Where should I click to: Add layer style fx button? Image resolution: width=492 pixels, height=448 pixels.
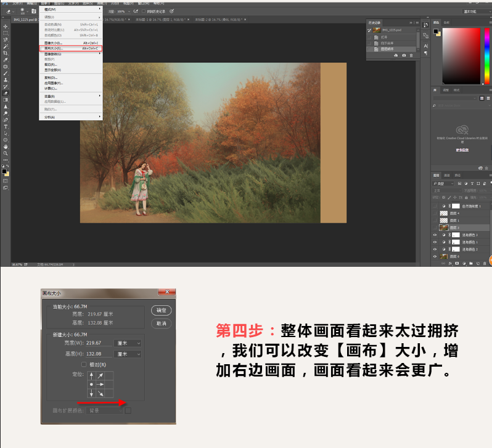click(x=450, y=264)
